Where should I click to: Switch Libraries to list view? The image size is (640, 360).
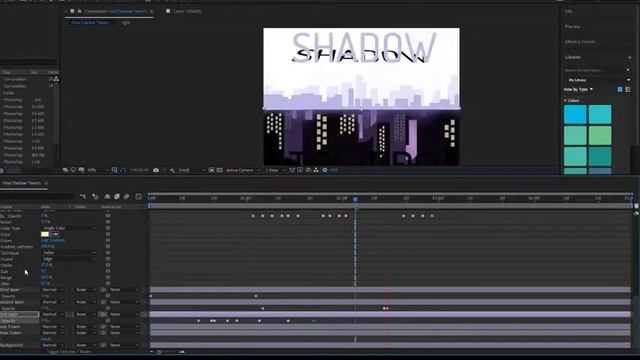coord(628,89)
